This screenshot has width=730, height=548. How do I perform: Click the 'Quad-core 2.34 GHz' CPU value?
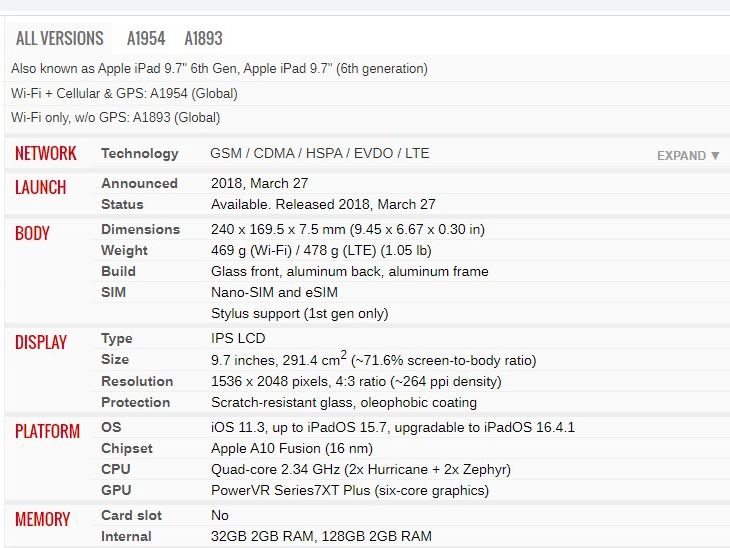point(361,469)
